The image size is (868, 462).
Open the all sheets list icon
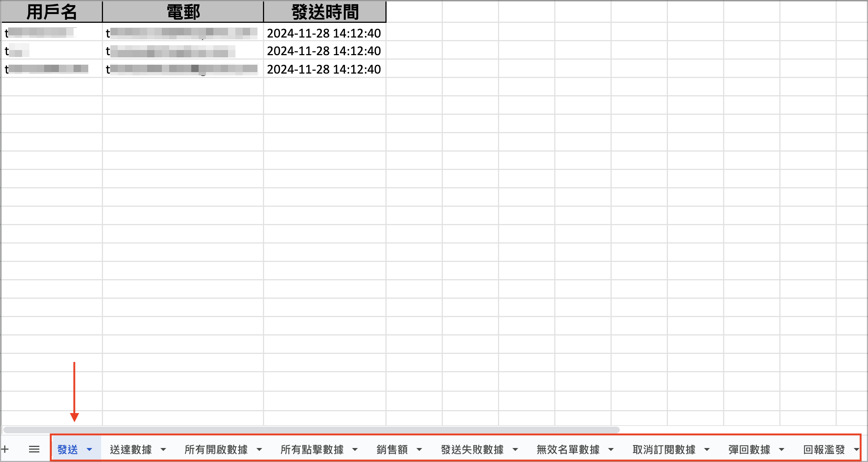pos(34,449)
